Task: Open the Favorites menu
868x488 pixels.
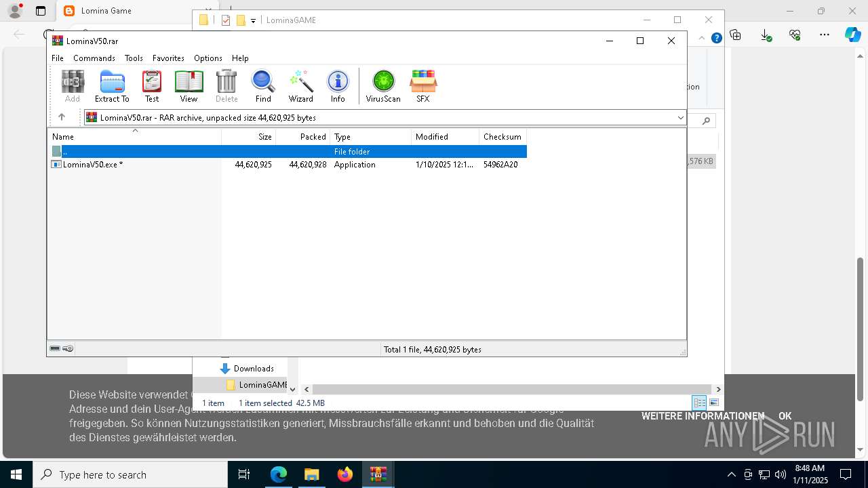Action: pyautogui.click(x=168, y=58)
